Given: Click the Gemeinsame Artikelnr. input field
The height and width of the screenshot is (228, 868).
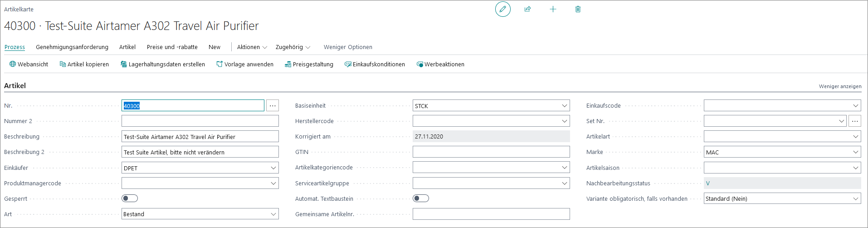Looking at the screenshot, I should tap(491, 214).
